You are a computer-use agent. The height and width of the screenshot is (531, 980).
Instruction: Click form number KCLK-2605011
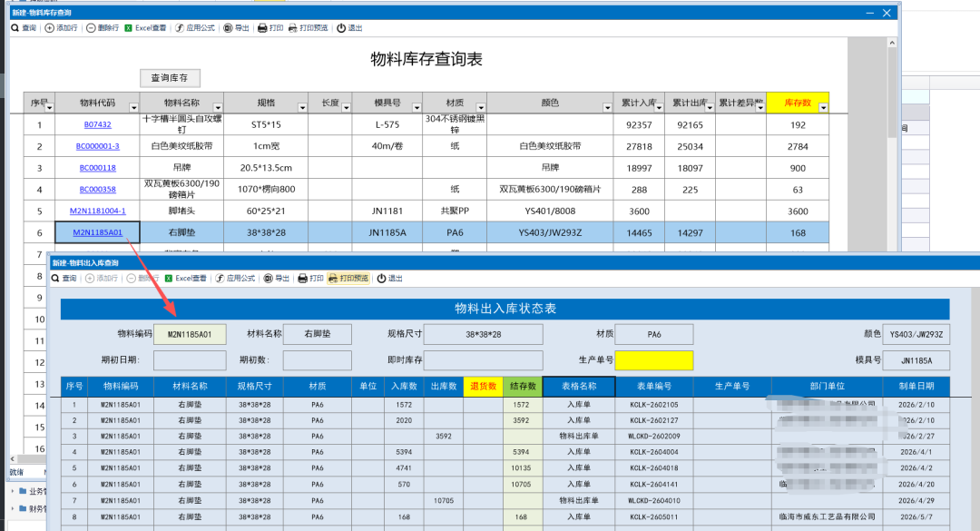(653, 516)
